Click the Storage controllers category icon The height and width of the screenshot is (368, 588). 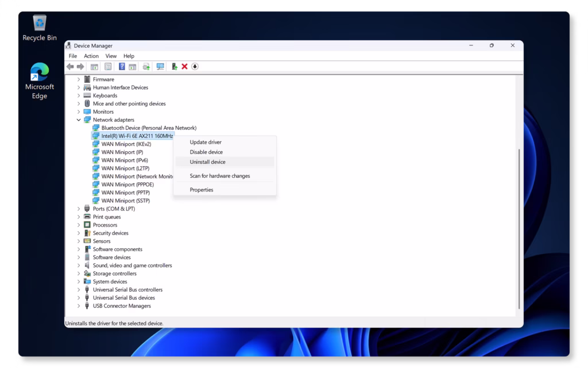tap(87, 273)
